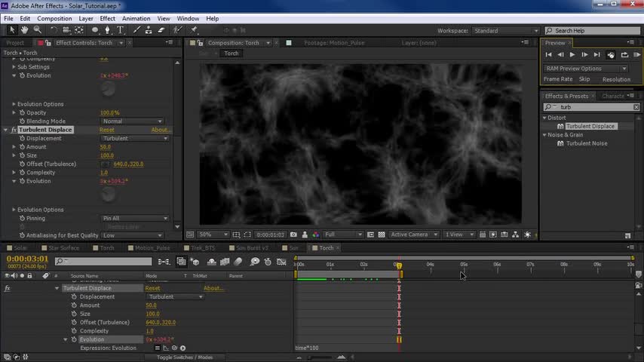This screenshot has height=362, width=644.
Task: Select the Zoom magnifier tool
Action: tap(36, 30)
